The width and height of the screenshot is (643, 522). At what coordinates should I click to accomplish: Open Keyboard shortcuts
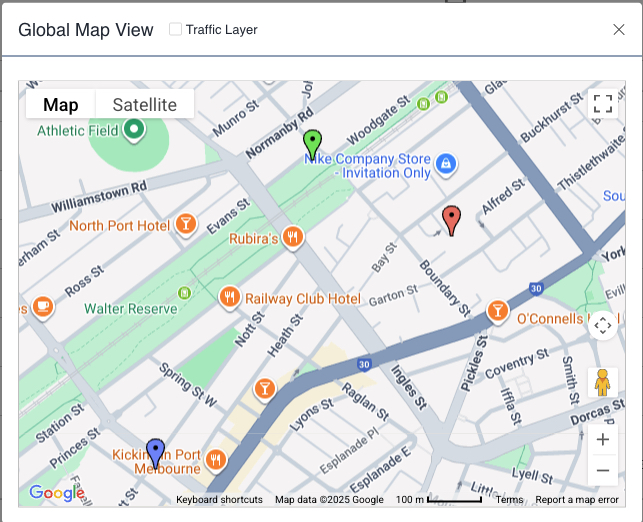coord(219,499)
